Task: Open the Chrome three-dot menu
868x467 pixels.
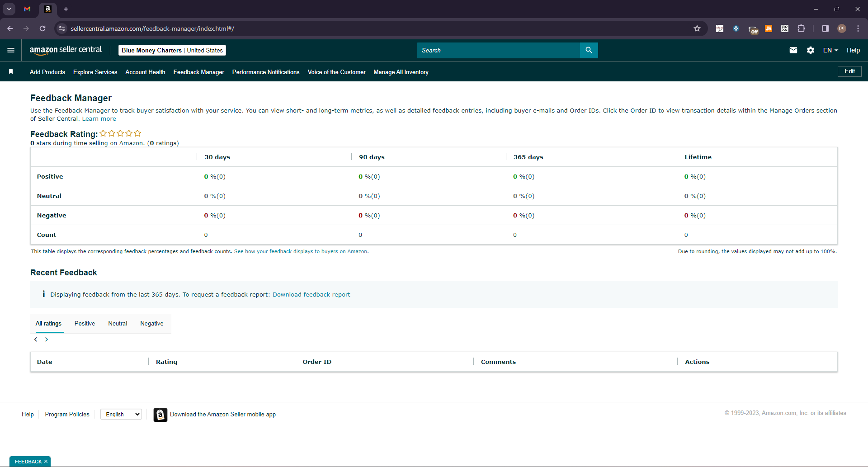Action: tap(858, 28)
